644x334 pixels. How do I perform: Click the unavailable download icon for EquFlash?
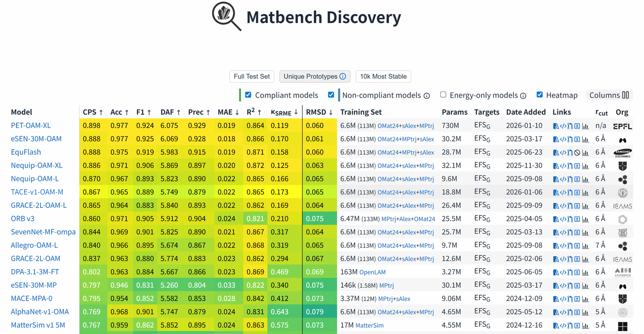pyautogui.click(x=577, y=153)
